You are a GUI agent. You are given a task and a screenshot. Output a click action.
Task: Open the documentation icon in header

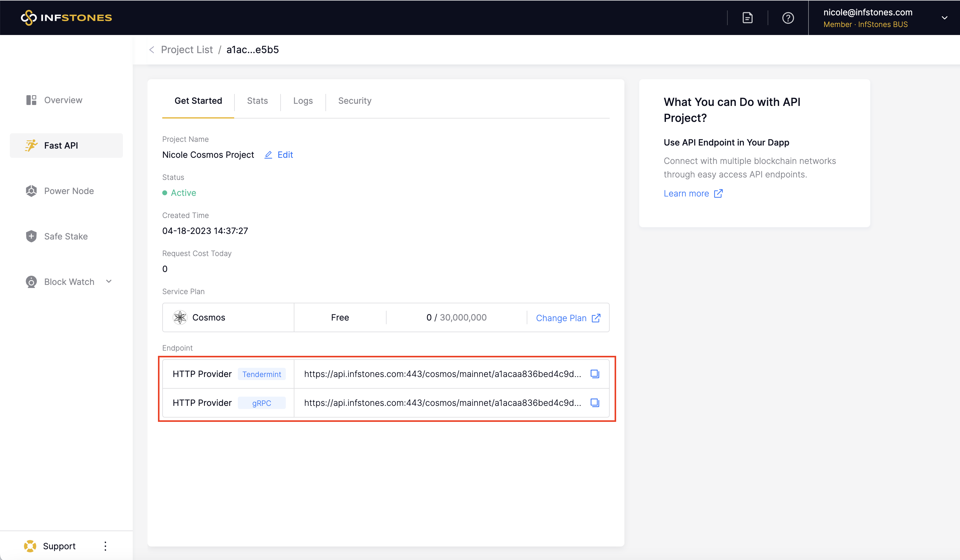click(747, 18)
